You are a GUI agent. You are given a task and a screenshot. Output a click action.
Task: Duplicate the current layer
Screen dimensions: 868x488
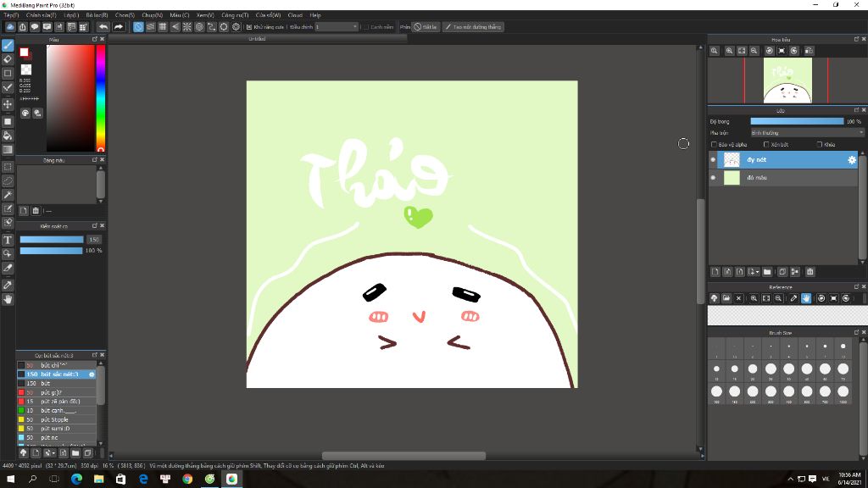pos(782,272)
